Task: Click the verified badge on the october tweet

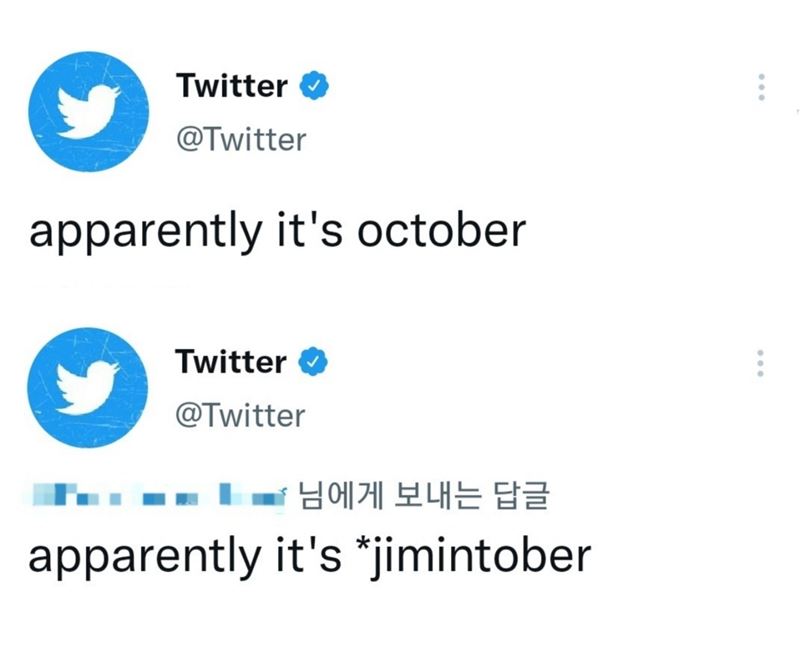Action: click(314, 85)
